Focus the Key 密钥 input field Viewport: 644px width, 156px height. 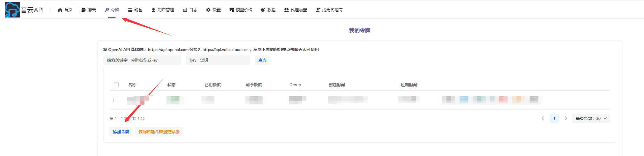coord(218,60)
